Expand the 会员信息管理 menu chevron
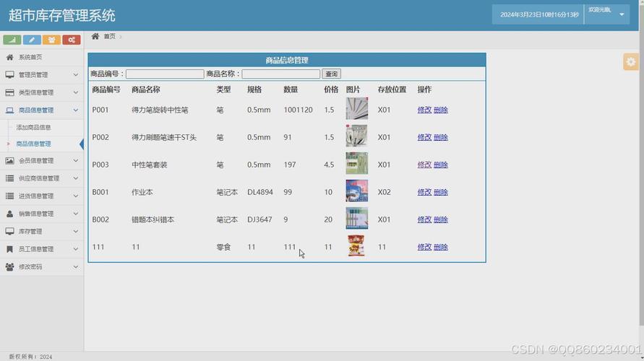This screenshot has width=644, height=361. pos(76,160)
